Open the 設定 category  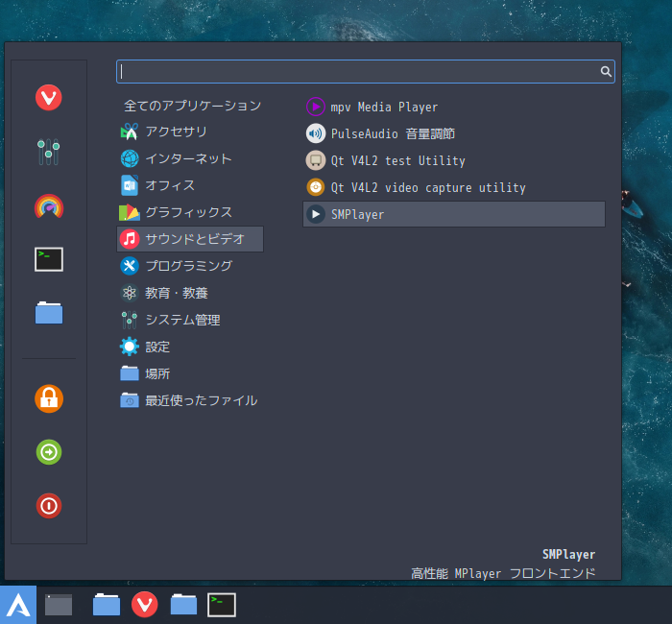190,347
